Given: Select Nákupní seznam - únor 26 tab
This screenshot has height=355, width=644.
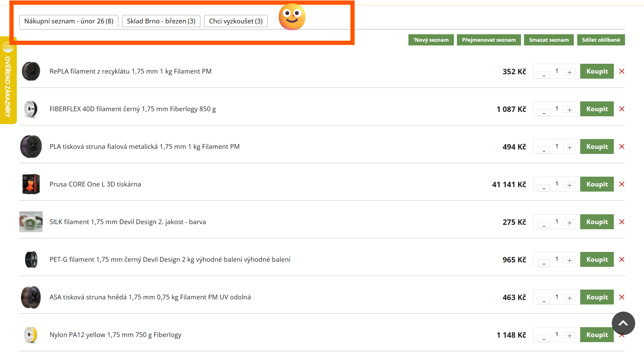Looking at the screenshot, I should pos(69,21).
